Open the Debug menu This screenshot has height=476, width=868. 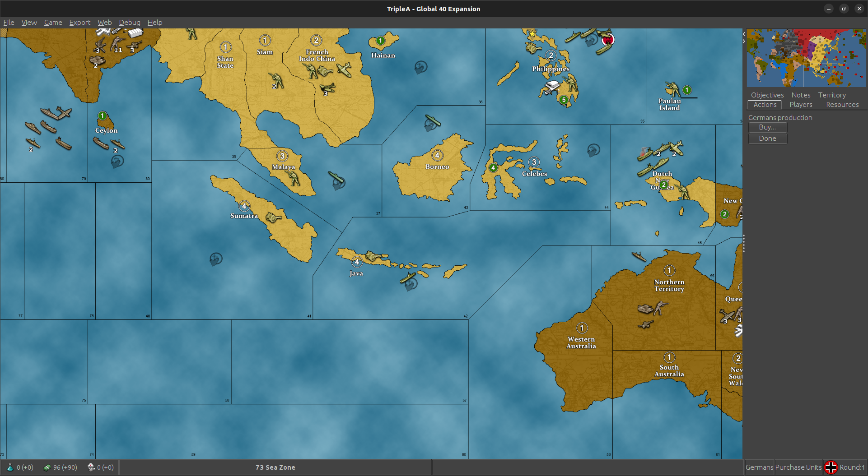(130, 22)
